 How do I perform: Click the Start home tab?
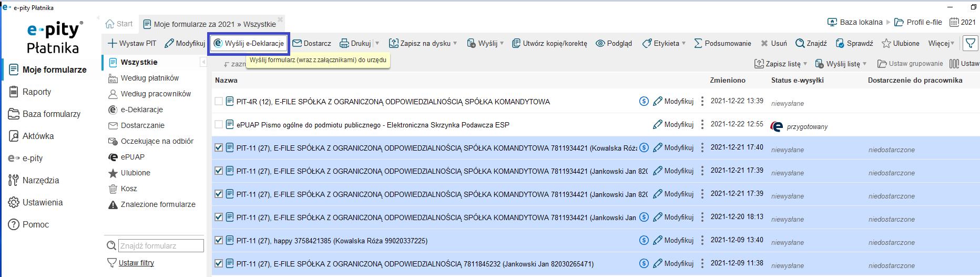(119, 24)
